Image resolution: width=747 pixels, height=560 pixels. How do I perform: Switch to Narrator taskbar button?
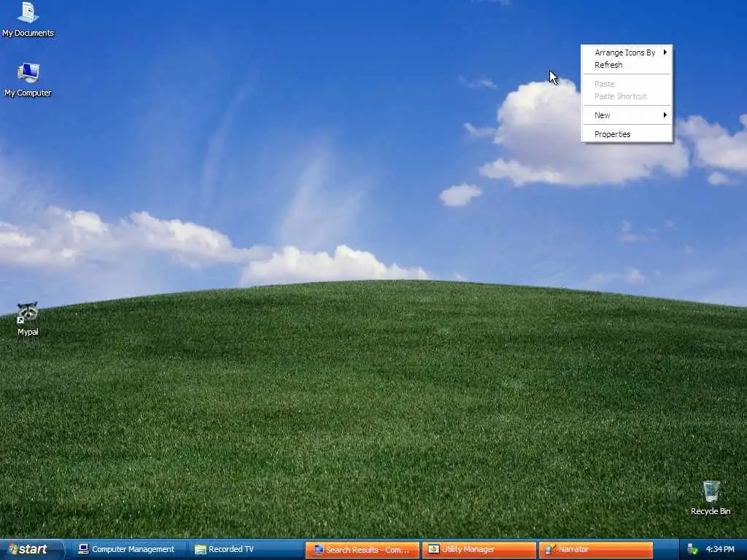[x=596, y=550]
